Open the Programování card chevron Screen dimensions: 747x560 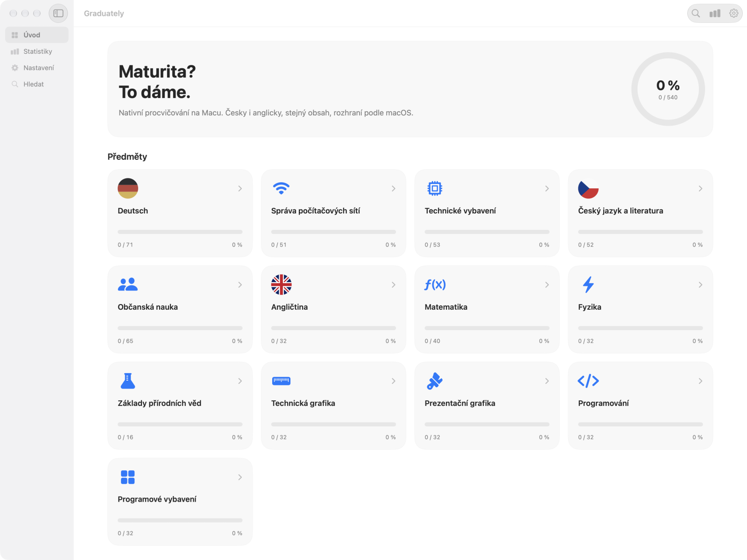click(x=700, y=381)
